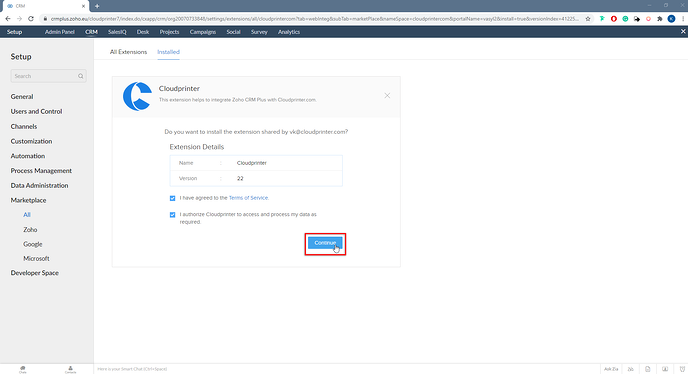Viewport: 688px width, 374px height.
Task: Open the browser three-dot menu
Action: point(683,19)
